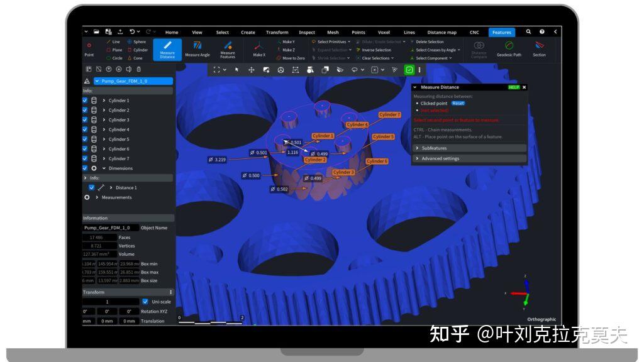Expand the Measurements tree node
The width and height of the screenshot is (644, 362).
(97, 197)
